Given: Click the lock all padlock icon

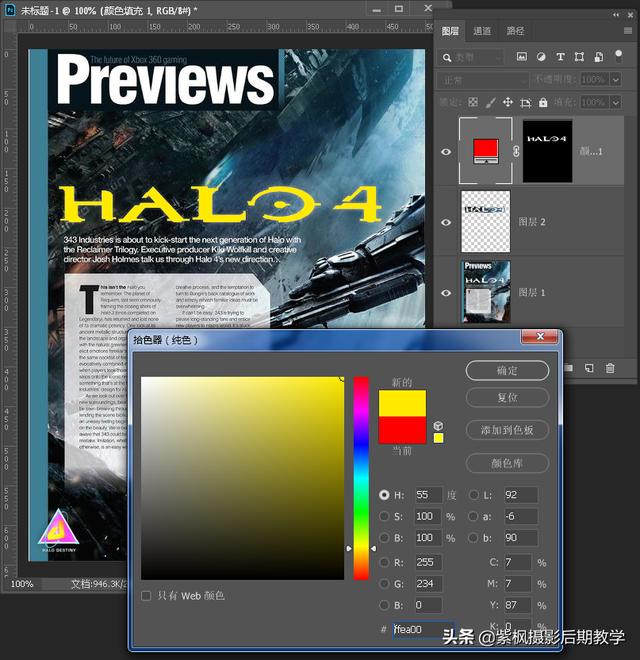Looking at the screenshot, I should coord(543,102).
